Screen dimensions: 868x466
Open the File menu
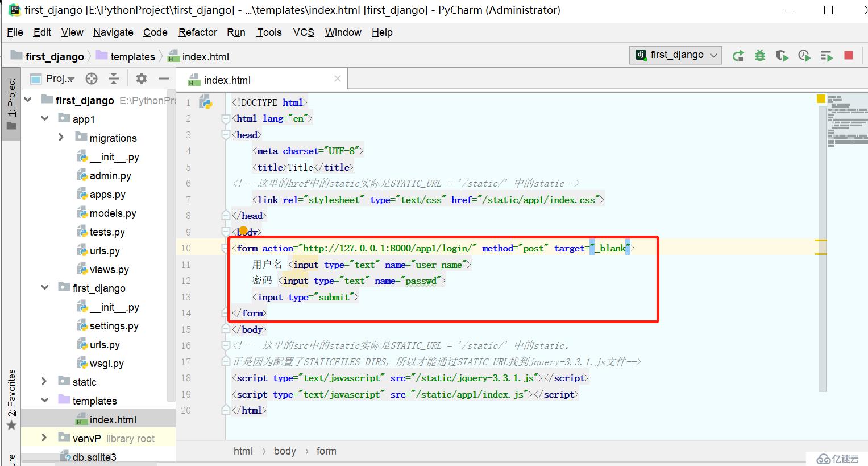15,32
